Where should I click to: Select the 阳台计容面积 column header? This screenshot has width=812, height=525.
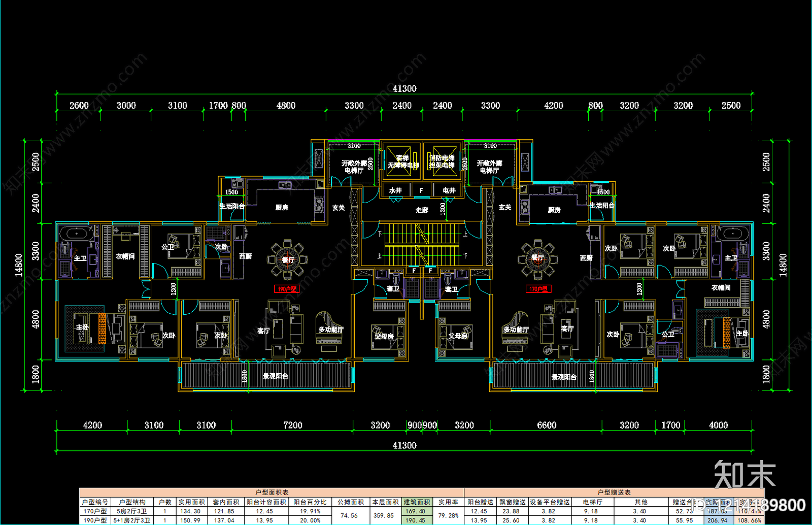pos(266,502)
